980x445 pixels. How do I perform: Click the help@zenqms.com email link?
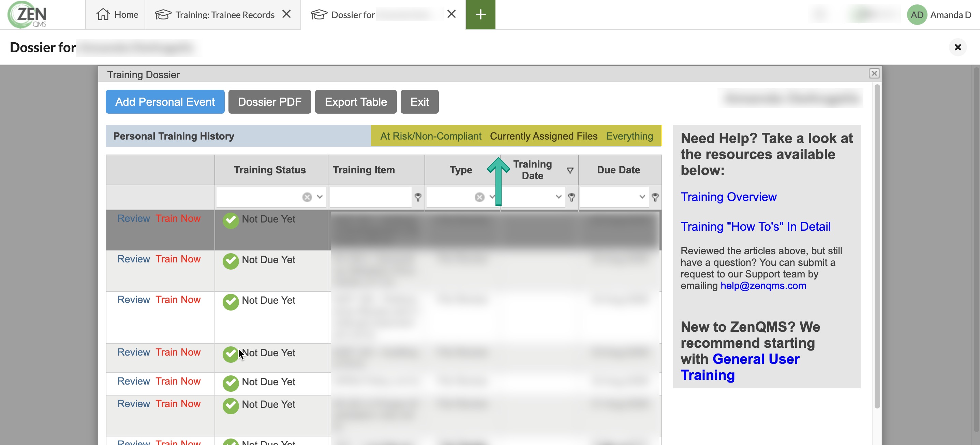pyautogui.click(x=763, y=286)
